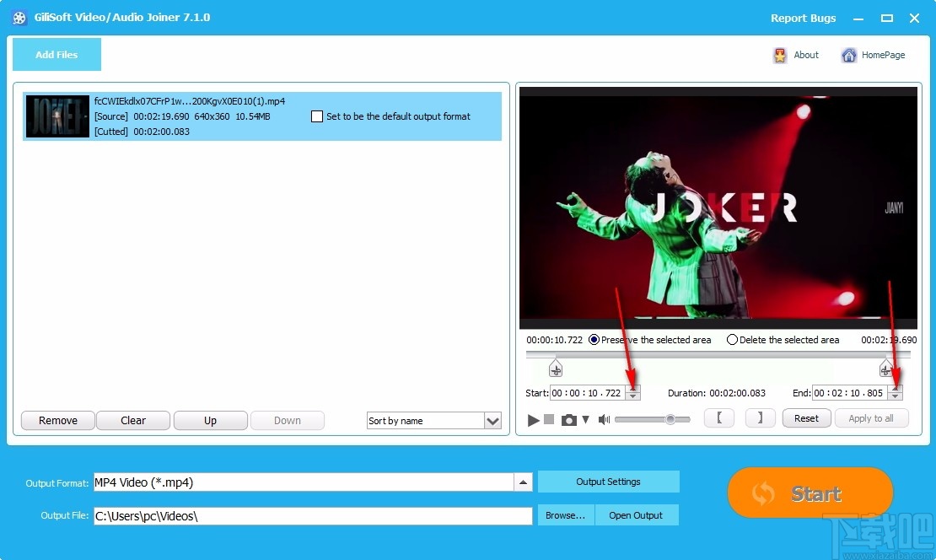Open the snapshot options arrow beside the camera
This screenshot has height=560, width=936.
pyautogui.click(x=585, y=419)
